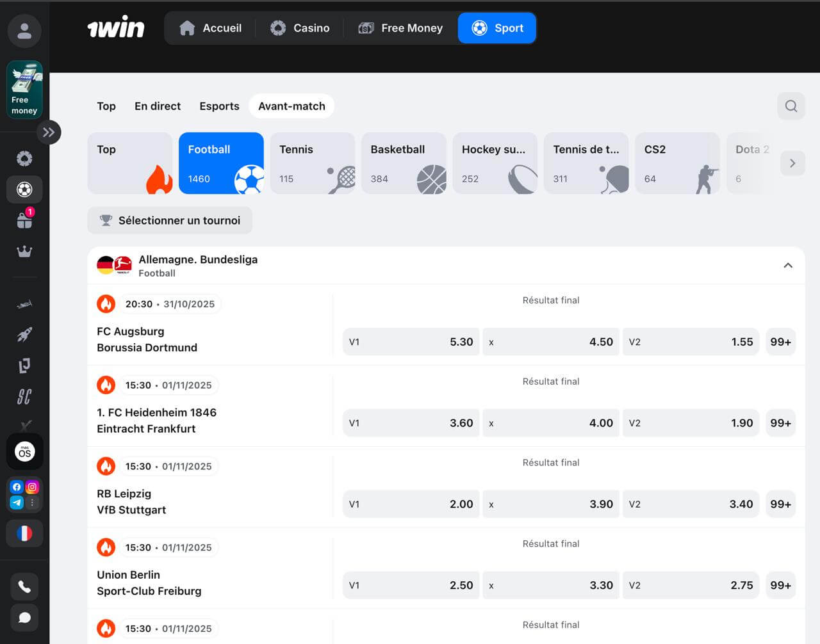Open the Telegram social icon

pos(17,503)
